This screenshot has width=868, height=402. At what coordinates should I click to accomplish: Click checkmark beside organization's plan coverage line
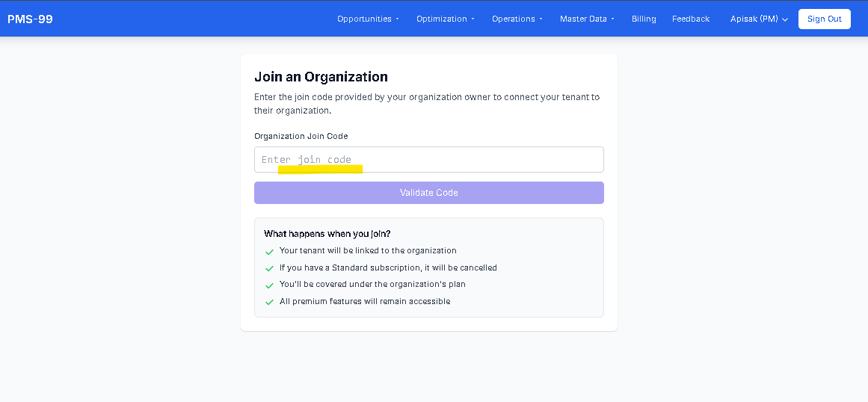pos(269,285)
